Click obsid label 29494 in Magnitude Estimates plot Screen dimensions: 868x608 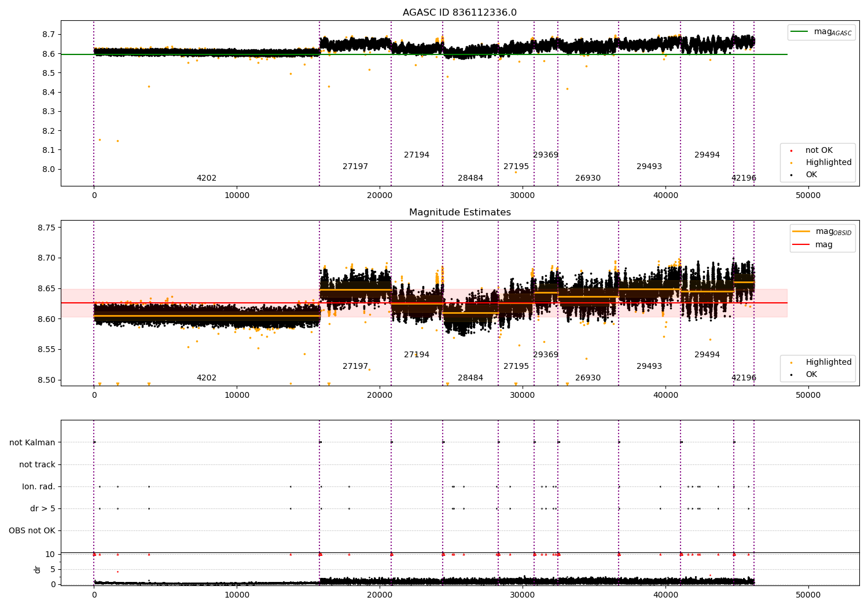click(707, 355)
